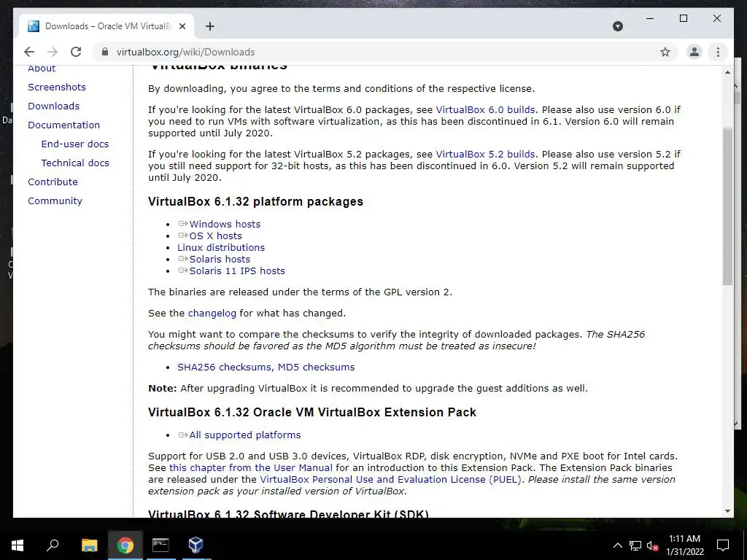Open the VirtualBox Personal Use and Evaluation License link

(x=391, y=480)
